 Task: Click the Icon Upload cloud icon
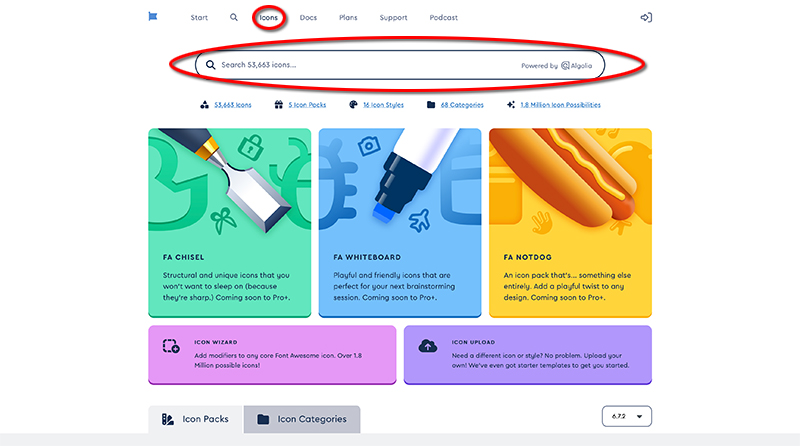click(427, 347)
